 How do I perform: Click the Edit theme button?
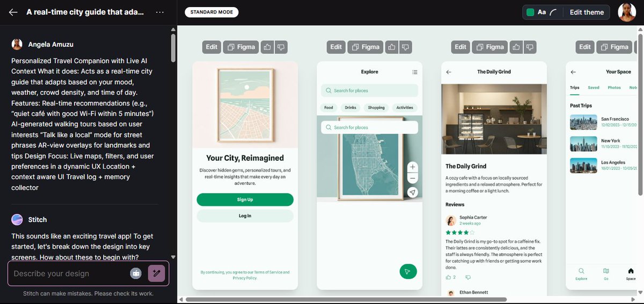pyautogui.click(x=587, y=12)
